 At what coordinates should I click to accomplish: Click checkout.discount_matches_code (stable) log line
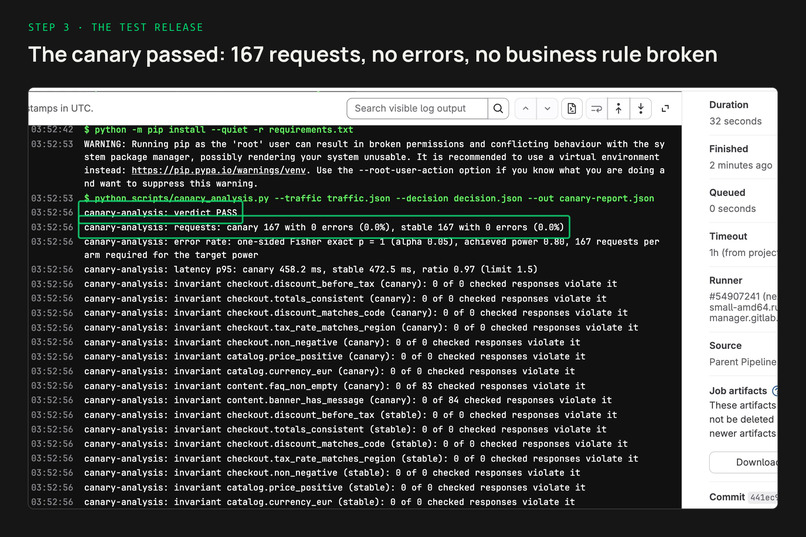tap(356, 443)
